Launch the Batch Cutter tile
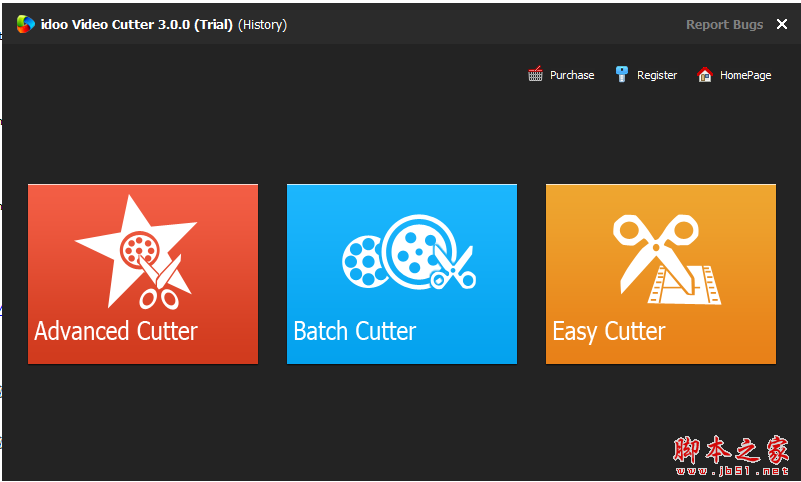 tap(402, 274)
